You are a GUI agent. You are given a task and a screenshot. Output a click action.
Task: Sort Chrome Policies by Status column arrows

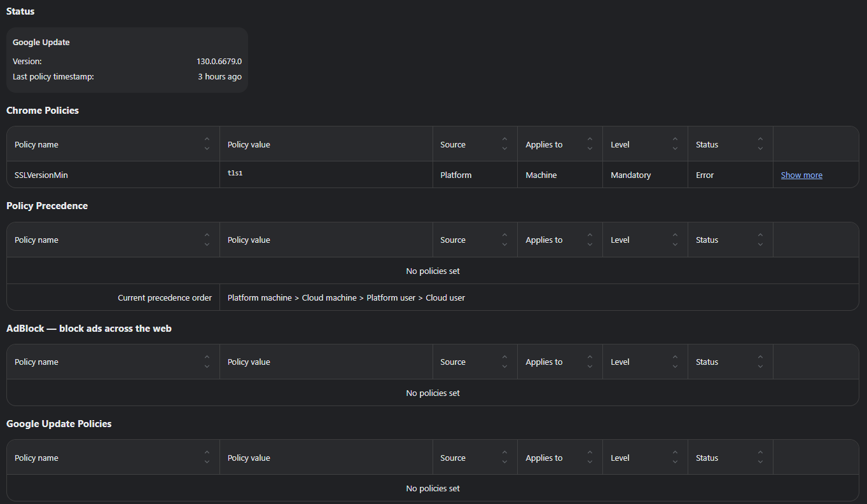click(x=760, y=144)
